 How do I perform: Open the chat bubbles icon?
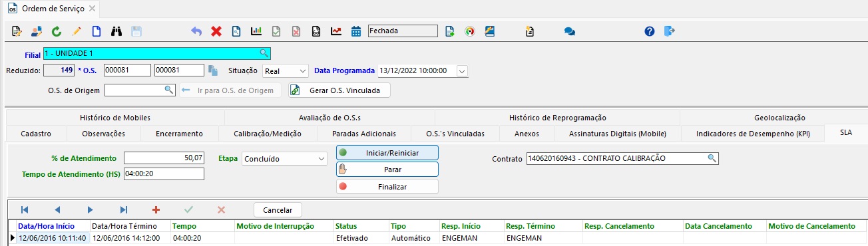[570, 31]
